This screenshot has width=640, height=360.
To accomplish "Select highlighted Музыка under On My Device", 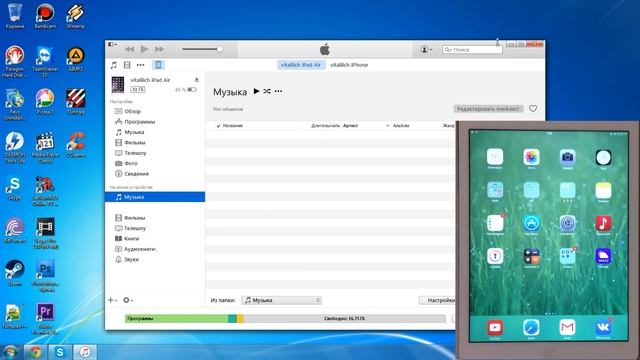I will pyautogui.click(x=155, y=197).
